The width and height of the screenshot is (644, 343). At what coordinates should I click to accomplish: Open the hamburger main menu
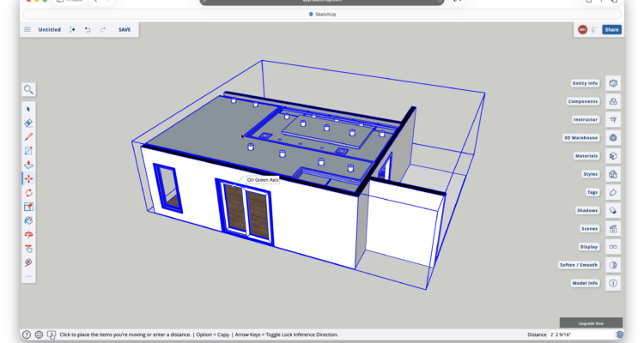27,29
